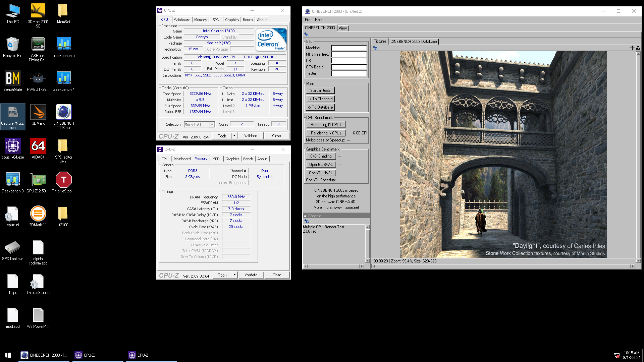The width and height of the screenshot is (644, 362).
Task: Expand Tools dropdown arrow in bottom CPU-Z
Action: click(235, 275)
